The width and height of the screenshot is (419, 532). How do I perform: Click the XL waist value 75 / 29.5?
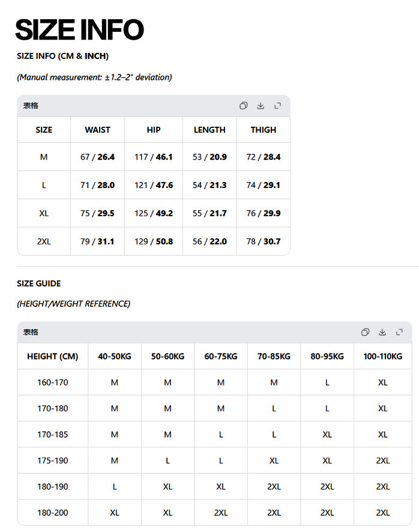[97, 213]
